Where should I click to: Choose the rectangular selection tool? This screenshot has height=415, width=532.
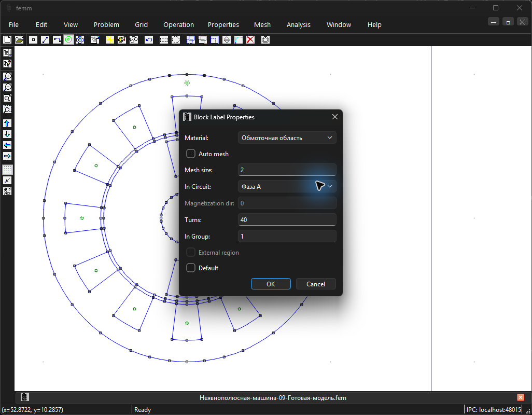pyautogui.click(x=164, y=40)
